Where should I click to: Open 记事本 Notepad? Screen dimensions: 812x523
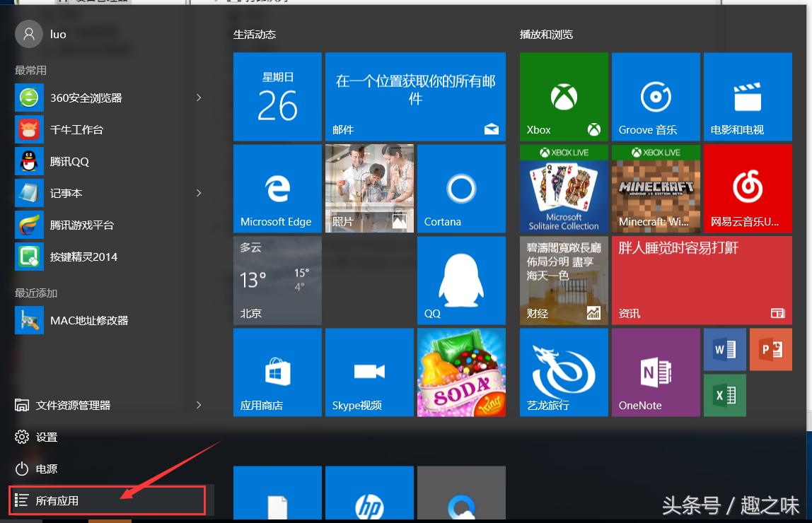pyautogui.click(x=109, y=193)
